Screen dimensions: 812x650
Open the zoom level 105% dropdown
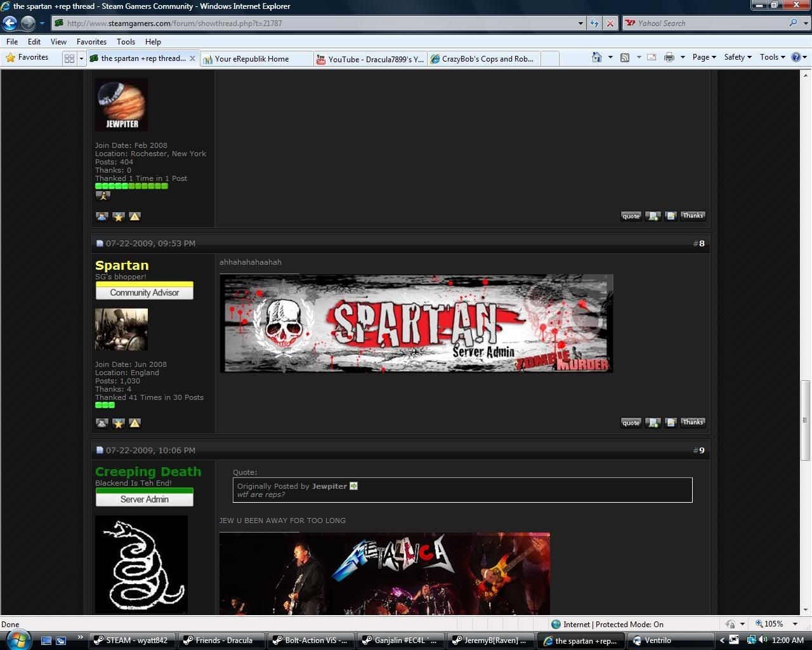click(795, 624)
